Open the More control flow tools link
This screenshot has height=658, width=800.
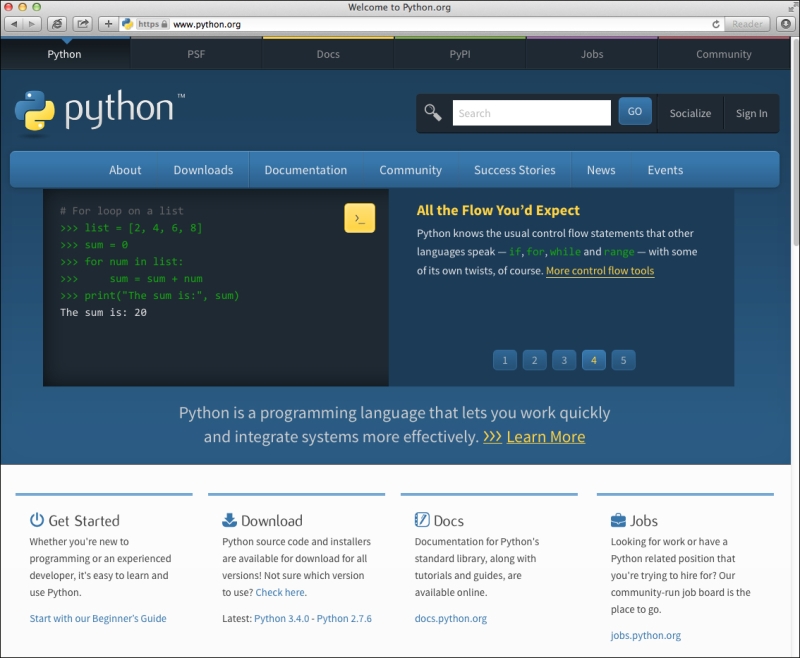coord(600,271)
